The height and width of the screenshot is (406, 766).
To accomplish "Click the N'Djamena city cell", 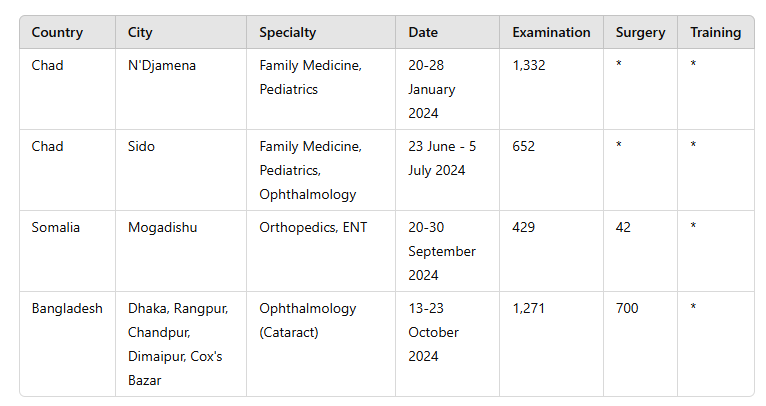I will tap(162, 65).
